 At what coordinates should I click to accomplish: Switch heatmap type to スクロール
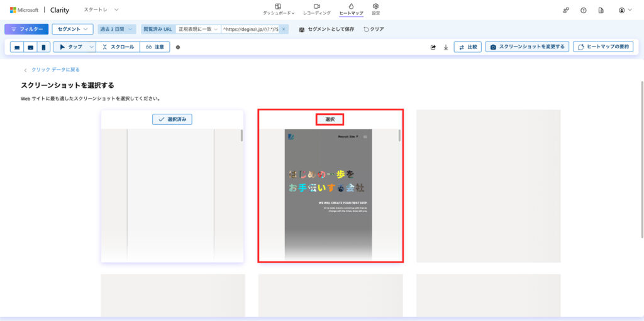tap(118, 47)
